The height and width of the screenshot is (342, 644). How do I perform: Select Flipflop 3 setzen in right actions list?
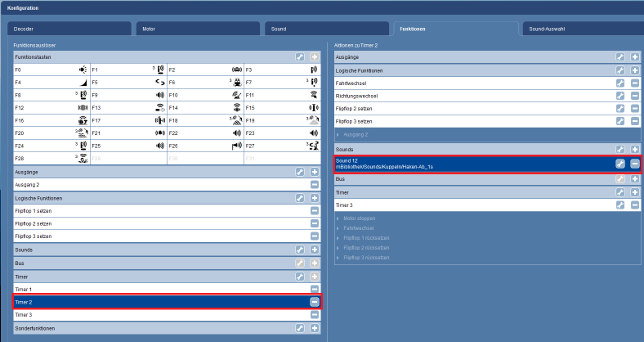click(472, 121)
